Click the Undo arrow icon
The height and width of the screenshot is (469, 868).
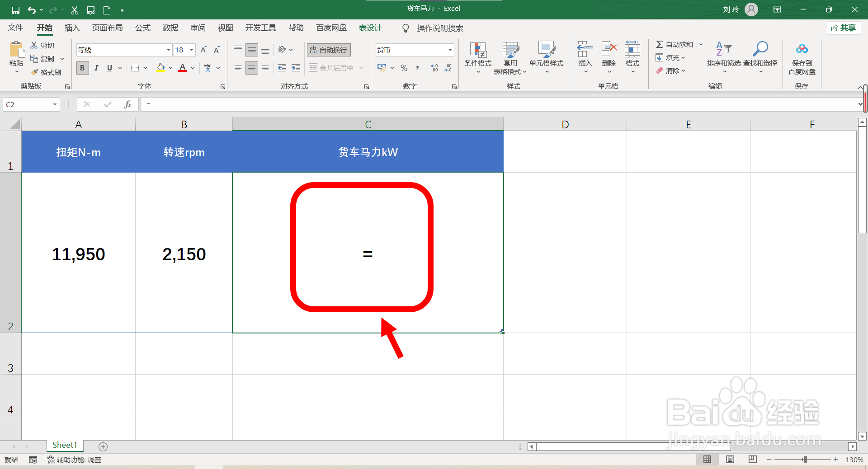pyautogui.click(x=31, y=10)
